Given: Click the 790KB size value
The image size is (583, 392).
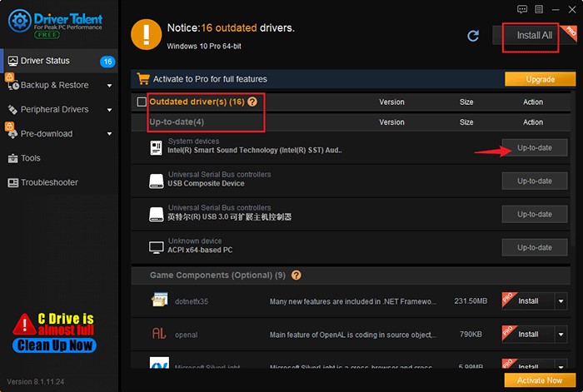Looking at the screenshot, I should click(471, 335).
